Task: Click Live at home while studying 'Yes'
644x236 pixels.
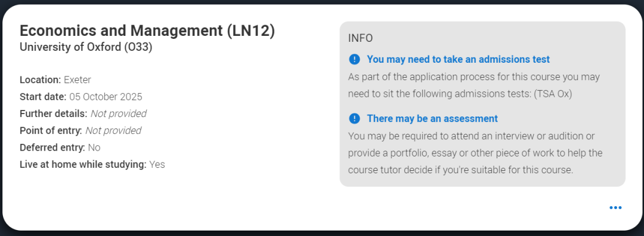Action: tap(157, 165)
